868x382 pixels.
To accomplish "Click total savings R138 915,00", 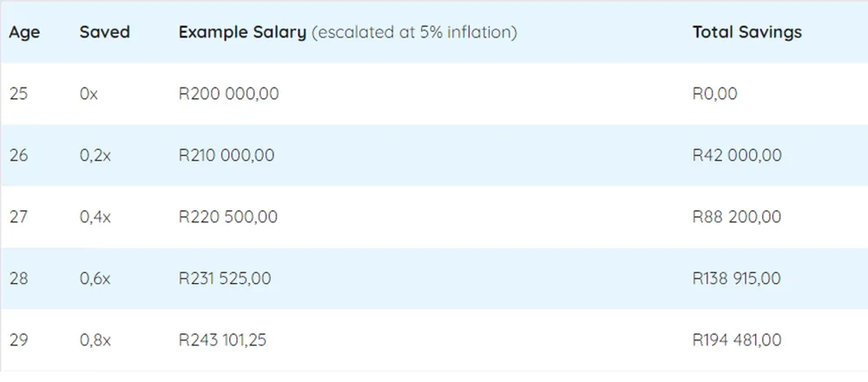I will click(x=736, y=278).
